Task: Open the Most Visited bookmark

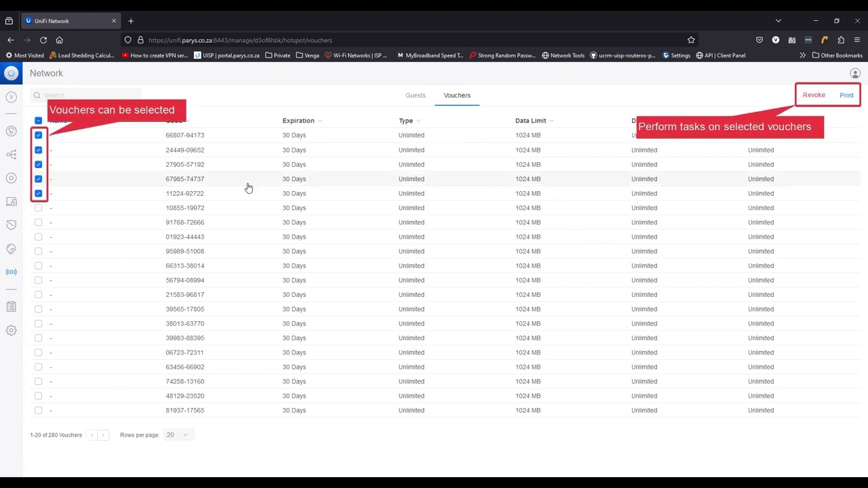Action: (24, 56)
